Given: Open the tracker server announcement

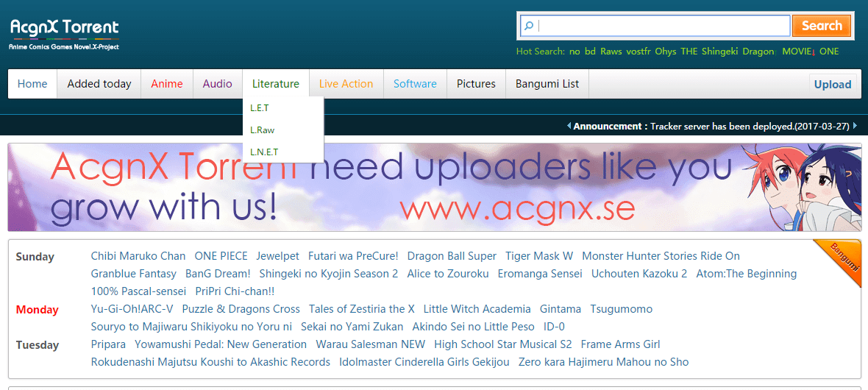Looking at the screenshot, I should 750,126.
